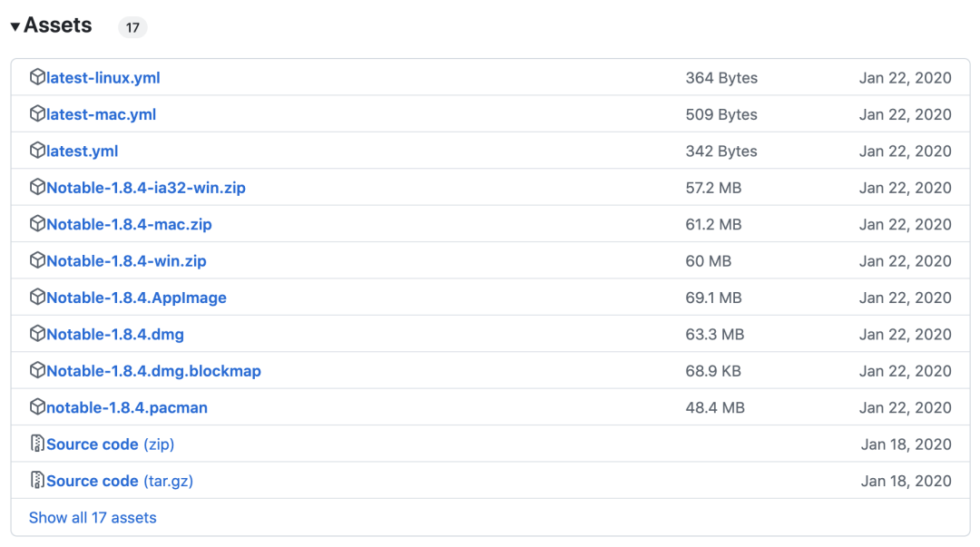Click package icon beside Notable-1.8.4-ia32-win.zip
Image resolution: width=980 pixels, height=547 pixels.
tap(37, 187)
